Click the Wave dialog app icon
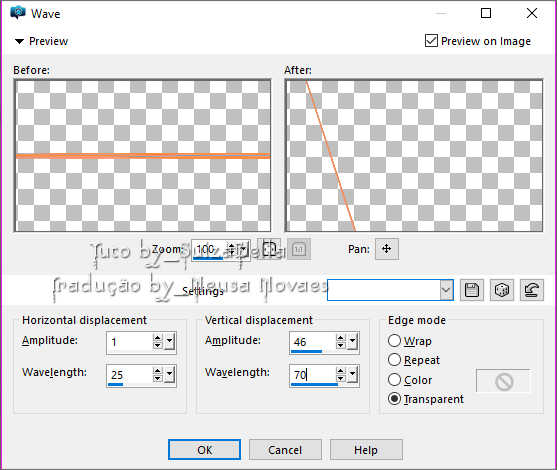Viewport: 557px width, 470px height. (18, 13)
